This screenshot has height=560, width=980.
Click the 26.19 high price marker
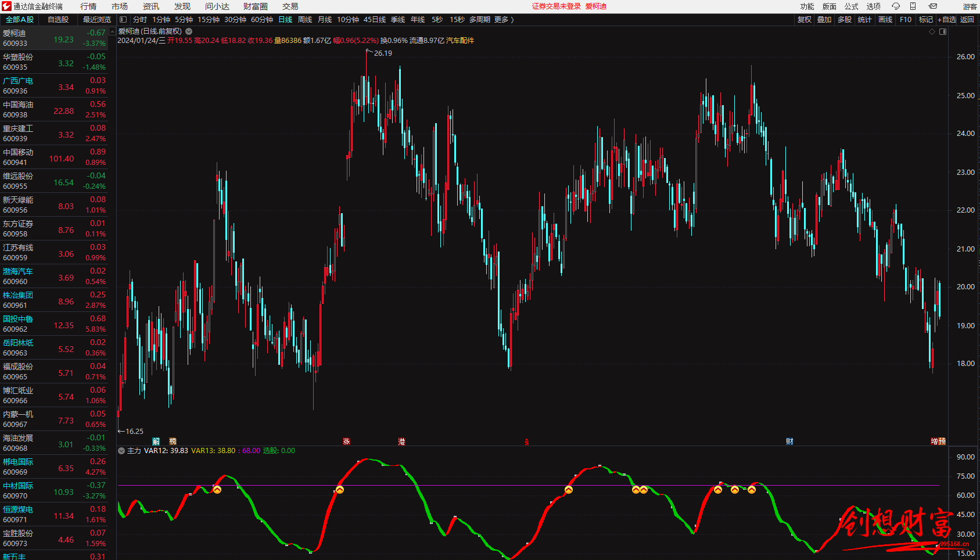pyautogui.click(x=383, y=53)
